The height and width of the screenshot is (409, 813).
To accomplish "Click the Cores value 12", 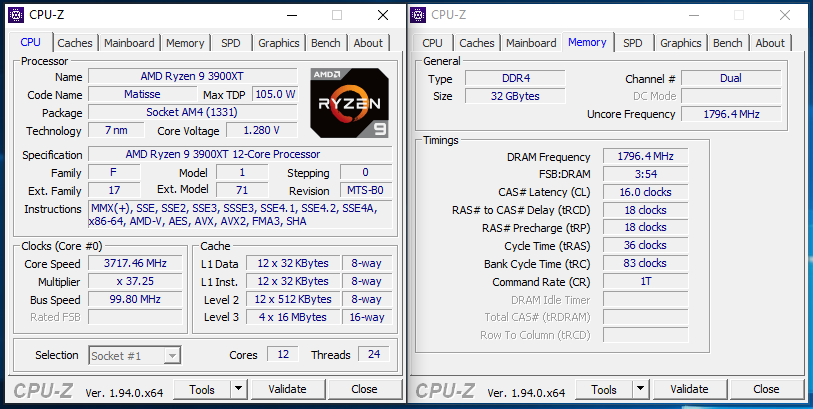I will [x=283, y=354].
